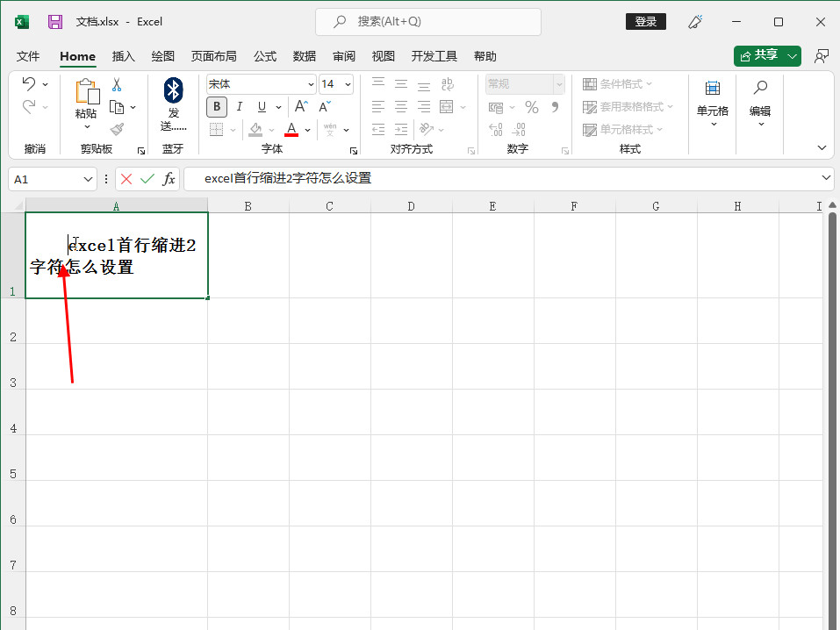The width and height of the screenshot is (840, 630).
Task: Toggle middle vertical alignment
Action: tap(401, 83)
